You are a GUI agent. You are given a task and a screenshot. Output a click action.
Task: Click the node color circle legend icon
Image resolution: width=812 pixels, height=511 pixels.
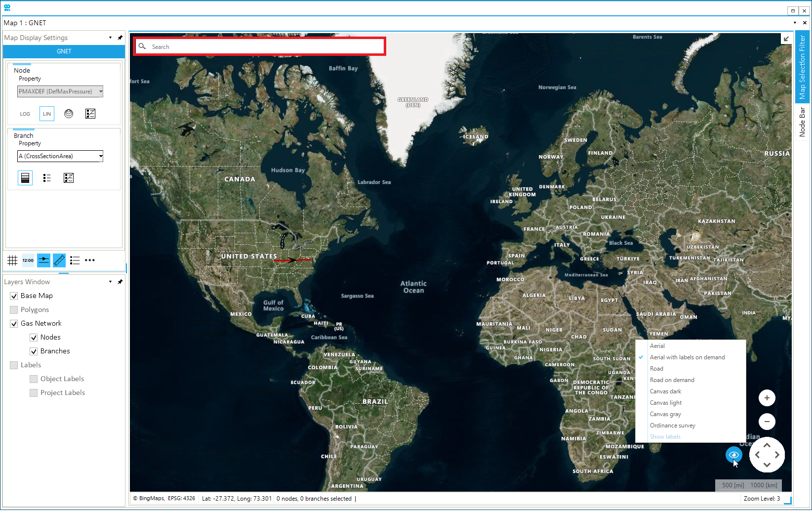point(69,114)
